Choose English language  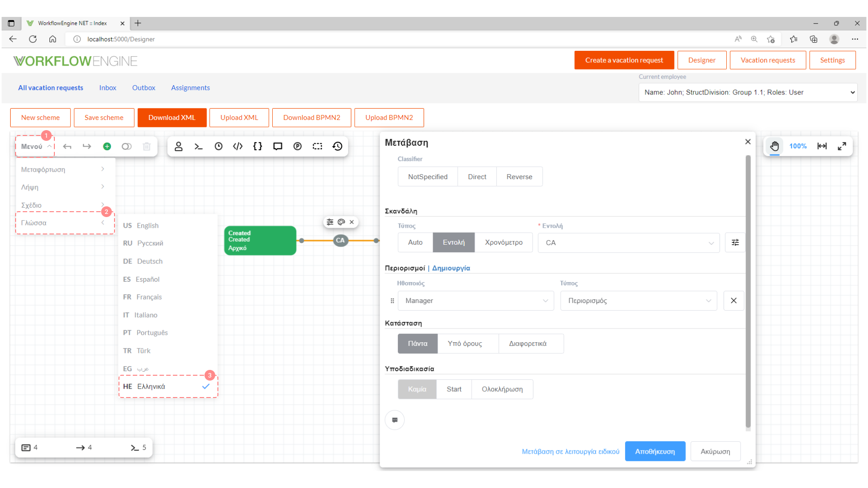(x=168, y=226)
